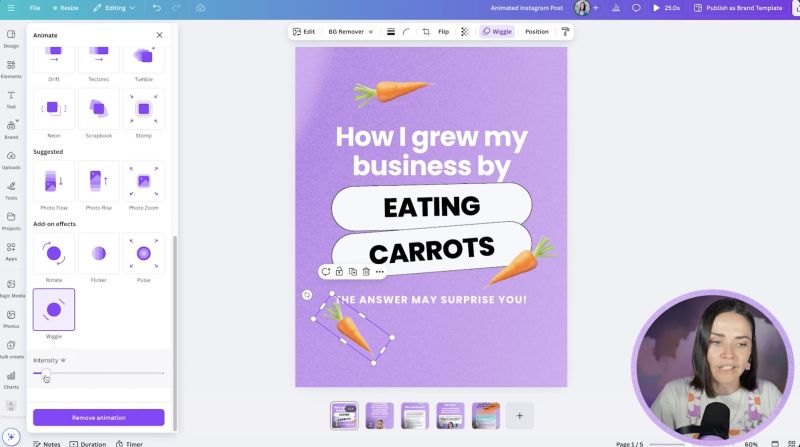Play the 25.0s presentation preview
The width and height of the screenshot is (800, 447).
666,8
